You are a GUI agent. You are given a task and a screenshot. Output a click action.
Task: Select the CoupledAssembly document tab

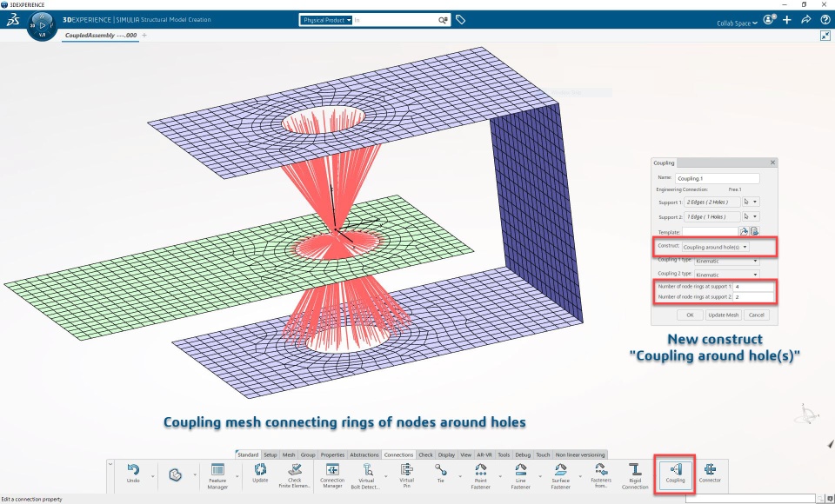point(101,35)
